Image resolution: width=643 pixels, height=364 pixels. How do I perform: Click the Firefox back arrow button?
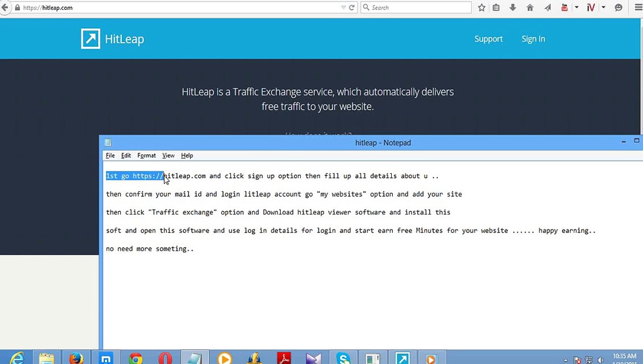click(x=5, y=7)
